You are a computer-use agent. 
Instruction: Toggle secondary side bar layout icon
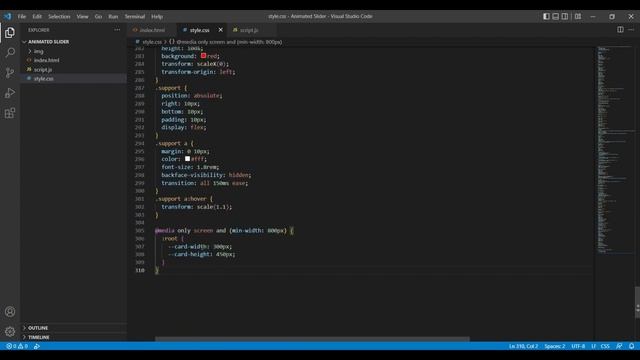565,16
